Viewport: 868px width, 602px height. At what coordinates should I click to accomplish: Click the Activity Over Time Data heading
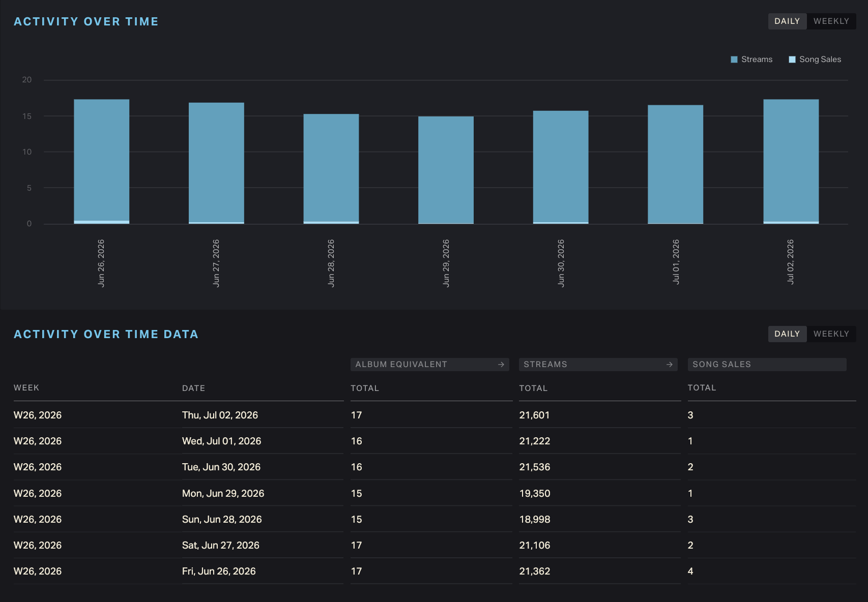click(106, 334)
